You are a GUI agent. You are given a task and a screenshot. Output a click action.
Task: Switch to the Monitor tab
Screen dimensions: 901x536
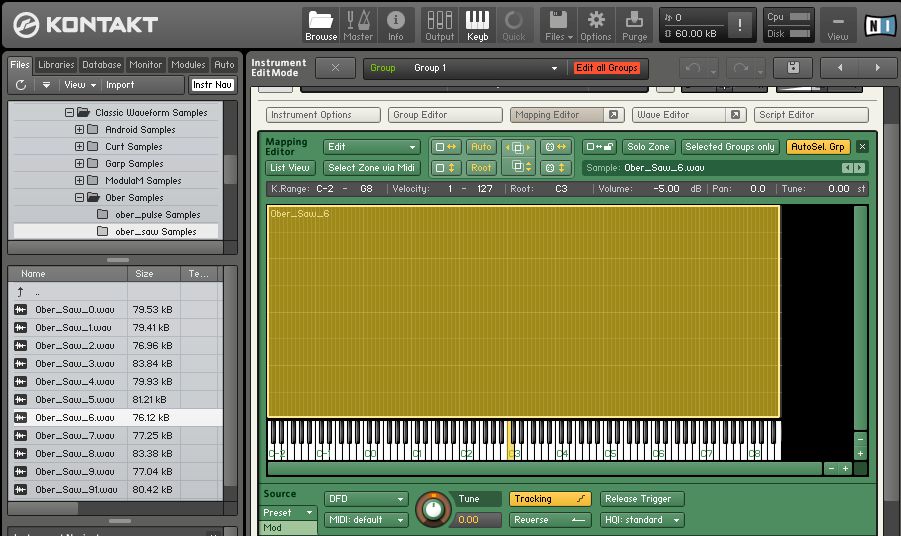(x=145, y=65)
